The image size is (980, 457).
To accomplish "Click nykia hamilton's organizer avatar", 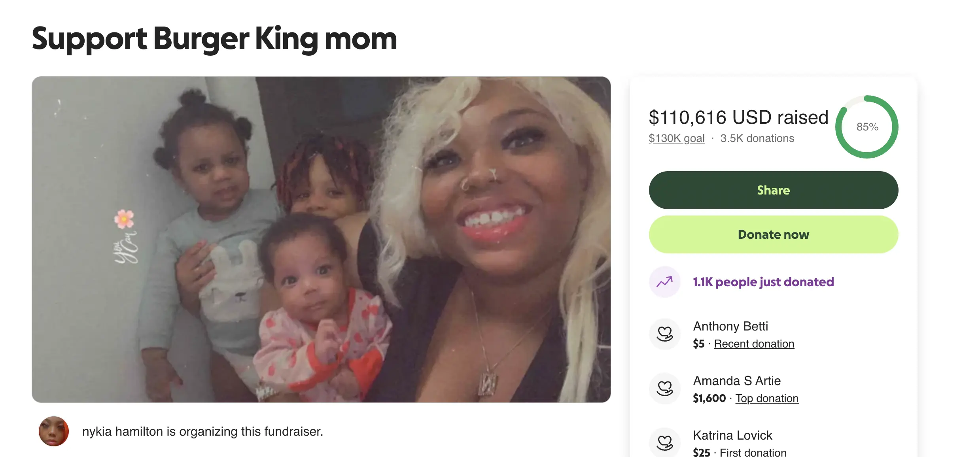I will (54, 431).
